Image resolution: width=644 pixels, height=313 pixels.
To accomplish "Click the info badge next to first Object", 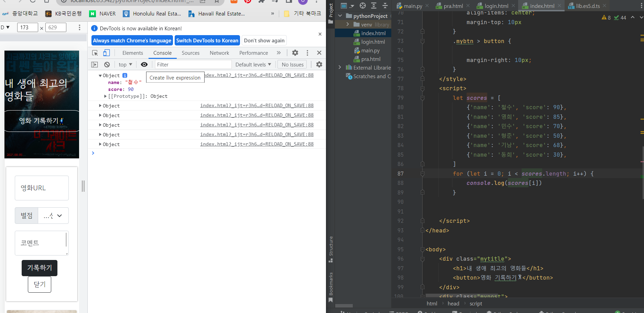I will click(x=125, y=75).
